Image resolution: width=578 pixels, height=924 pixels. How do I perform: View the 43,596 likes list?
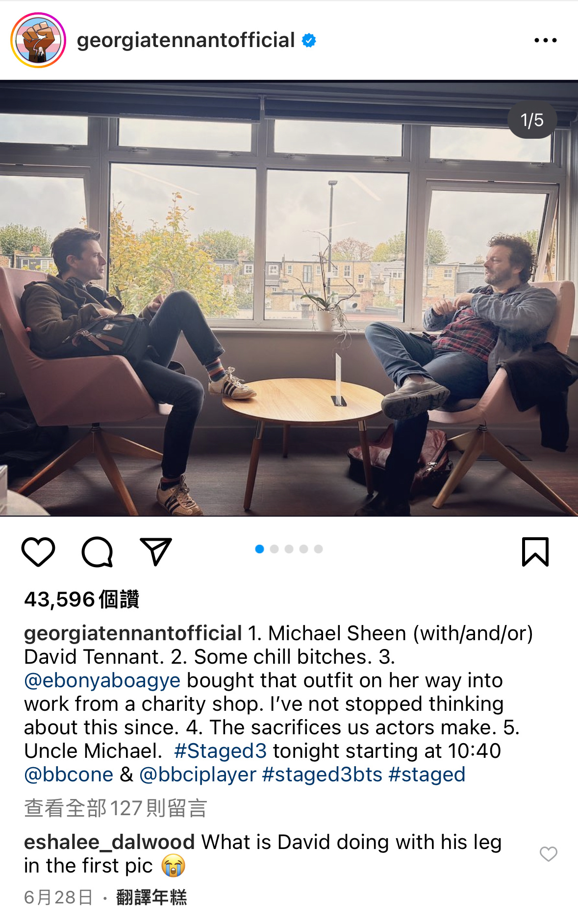(x=82, y=599)
